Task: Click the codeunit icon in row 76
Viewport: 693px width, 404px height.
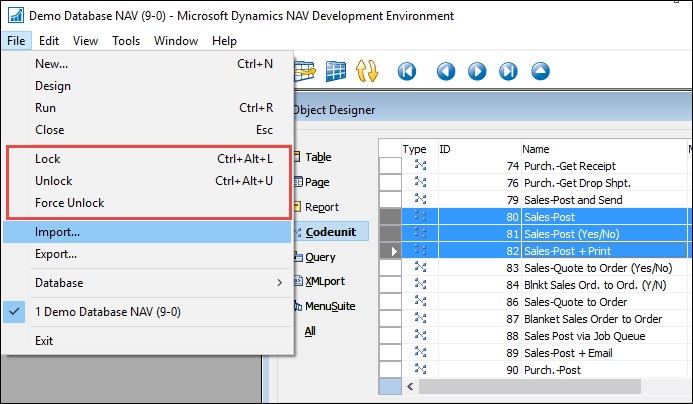Action: tap(420, 182)
